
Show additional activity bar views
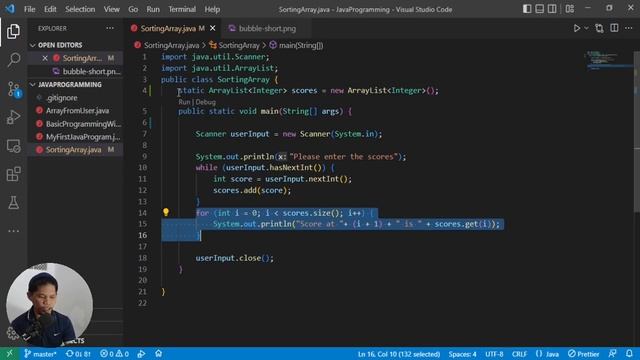(x=13, y=231)
